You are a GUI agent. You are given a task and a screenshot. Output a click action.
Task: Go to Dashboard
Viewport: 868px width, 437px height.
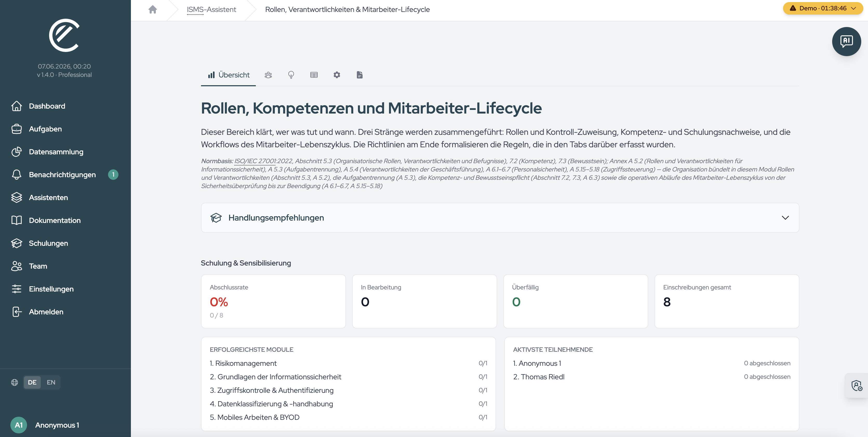pos(47,106)
